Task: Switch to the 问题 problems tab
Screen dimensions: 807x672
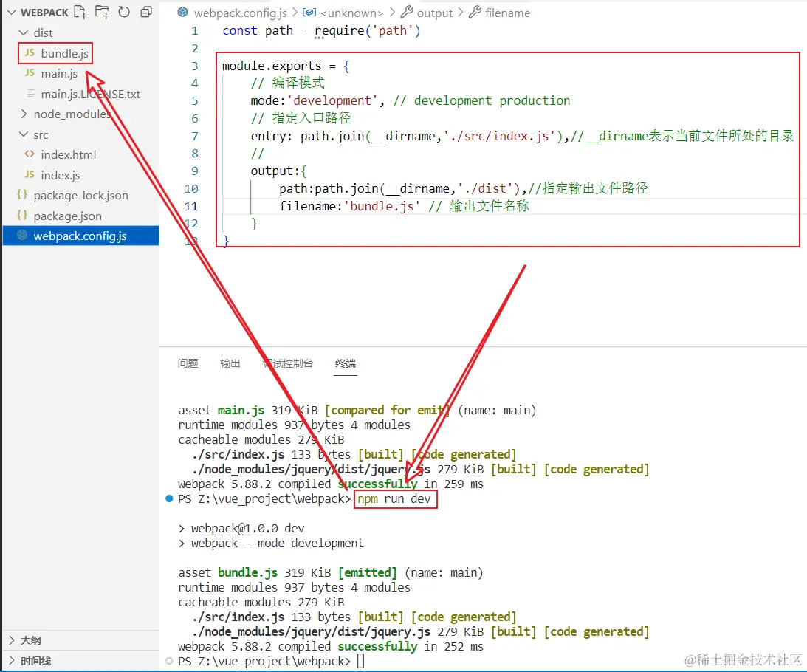Action: pyautogui.click(x=188, y=363)
